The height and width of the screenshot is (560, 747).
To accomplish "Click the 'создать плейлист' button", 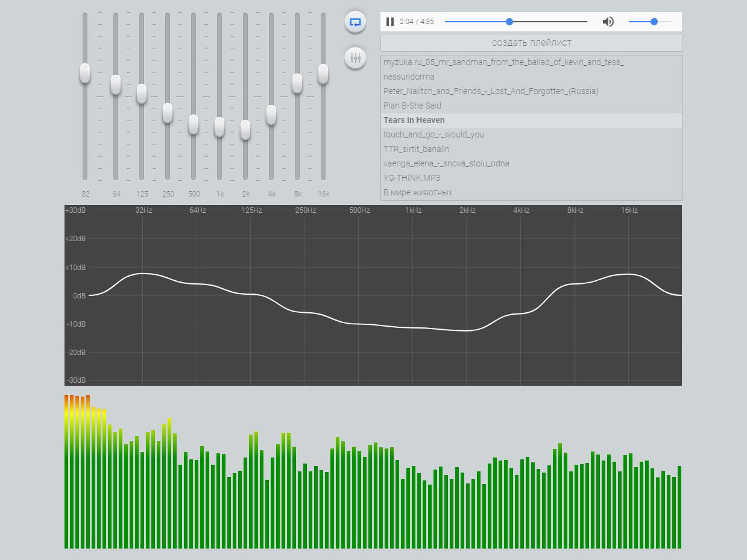I will pos(531,43).
